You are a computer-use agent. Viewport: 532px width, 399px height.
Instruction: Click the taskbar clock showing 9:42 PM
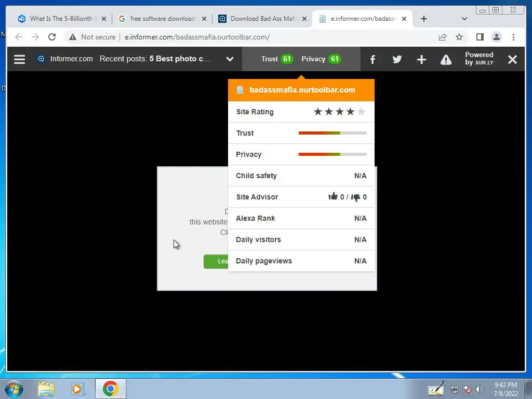(506, 389)
